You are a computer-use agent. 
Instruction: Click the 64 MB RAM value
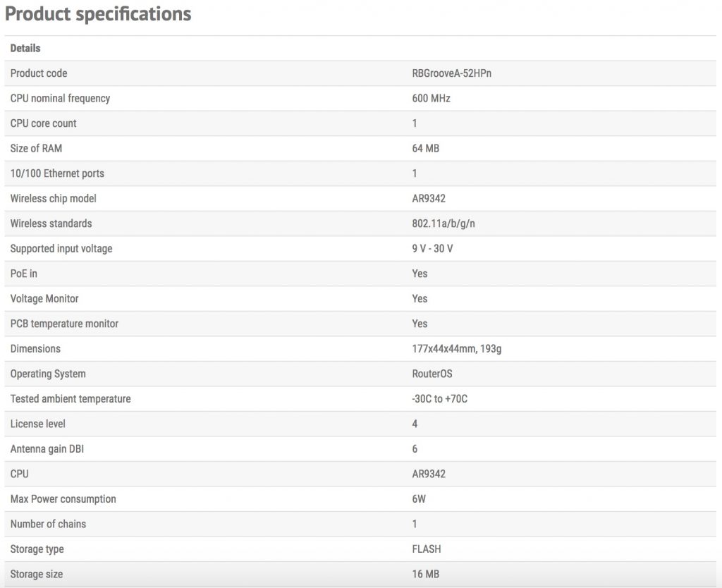tap(425, 149)
